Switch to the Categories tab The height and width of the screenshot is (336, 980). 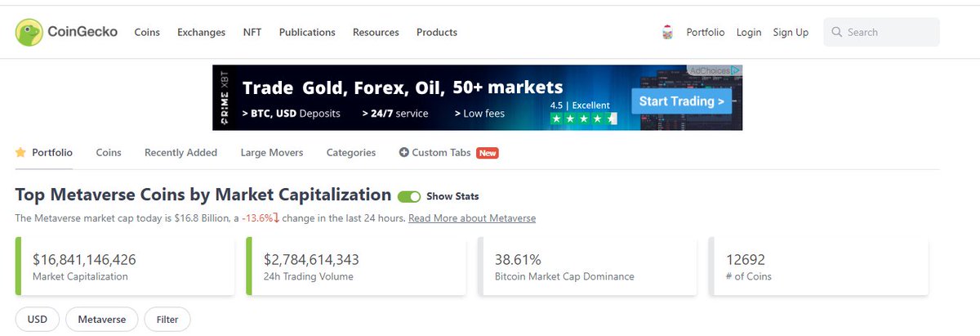click(351, 153)
